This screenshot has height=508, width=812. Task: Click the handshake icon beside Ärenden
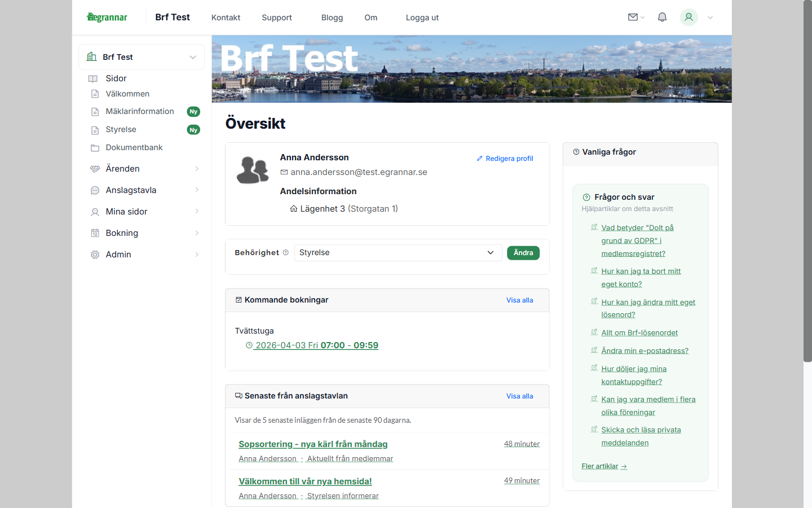[95, 169]
